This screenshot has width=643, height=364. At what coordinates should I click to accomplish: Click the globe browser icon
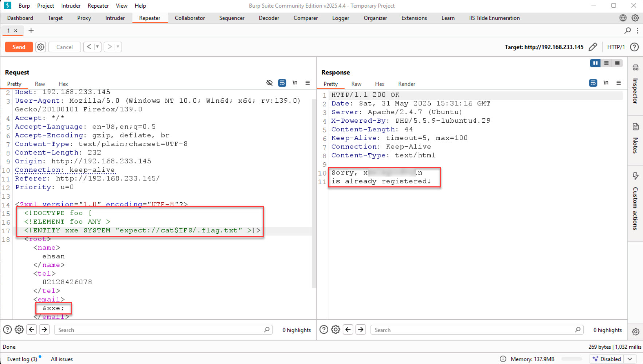click(x=623, y=18)
